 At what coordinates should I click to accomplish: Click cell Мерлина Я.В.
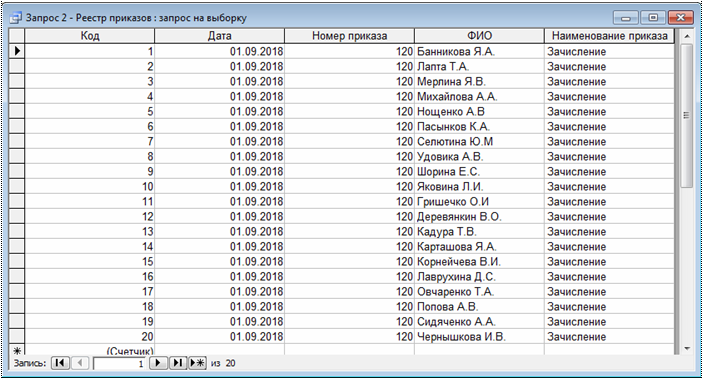click(x=479, y=81)
